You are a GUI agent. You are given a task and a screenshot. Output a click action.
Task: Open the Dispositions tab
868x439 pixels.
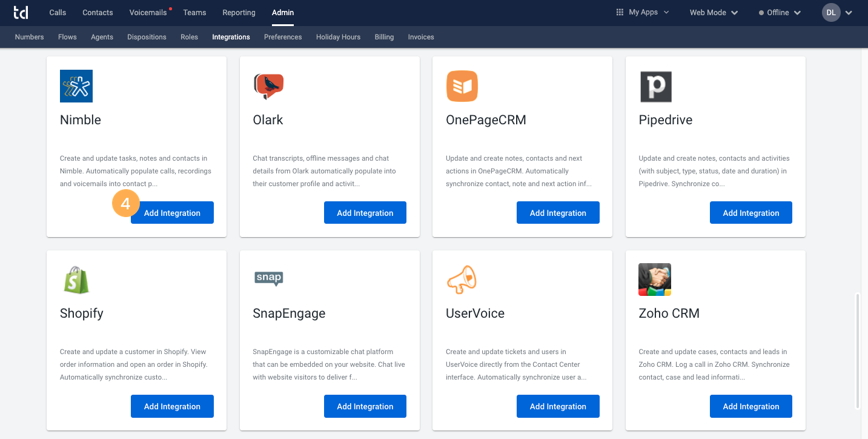[x=147, y=37]
